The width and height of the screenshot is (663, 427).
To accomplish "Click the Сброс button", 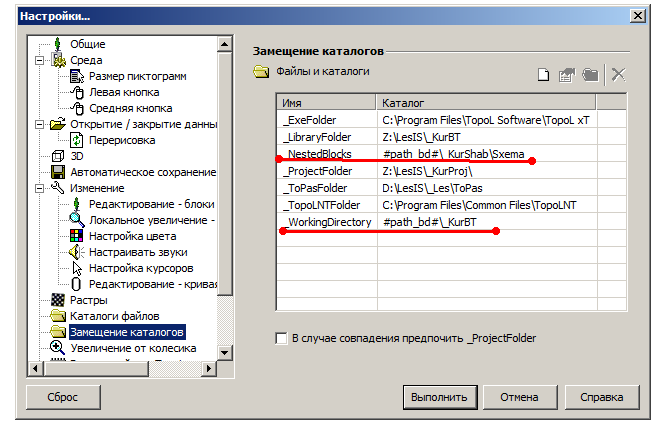I will [63, 397].
